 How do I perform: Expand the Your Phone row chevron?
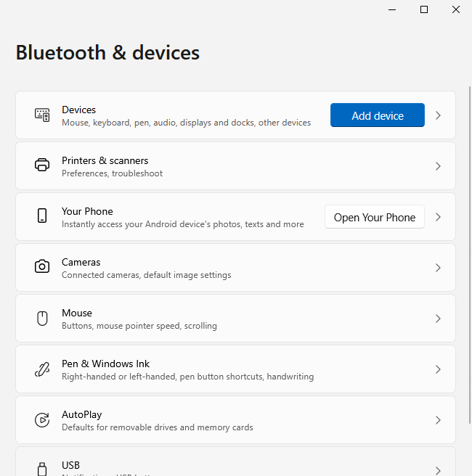438,217
